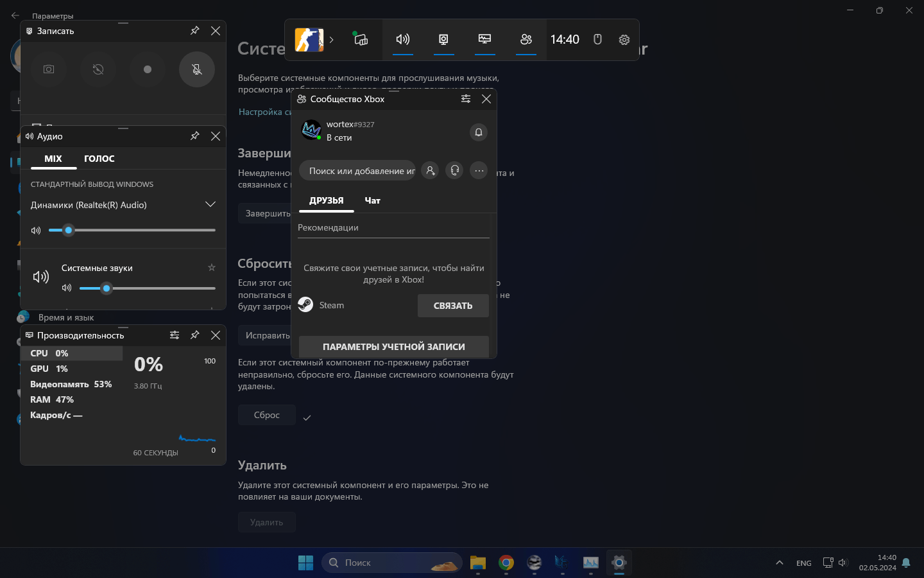924x578 pixels.
Task: Open the 14:40 clock and date flyout
Action: (878, 563)
